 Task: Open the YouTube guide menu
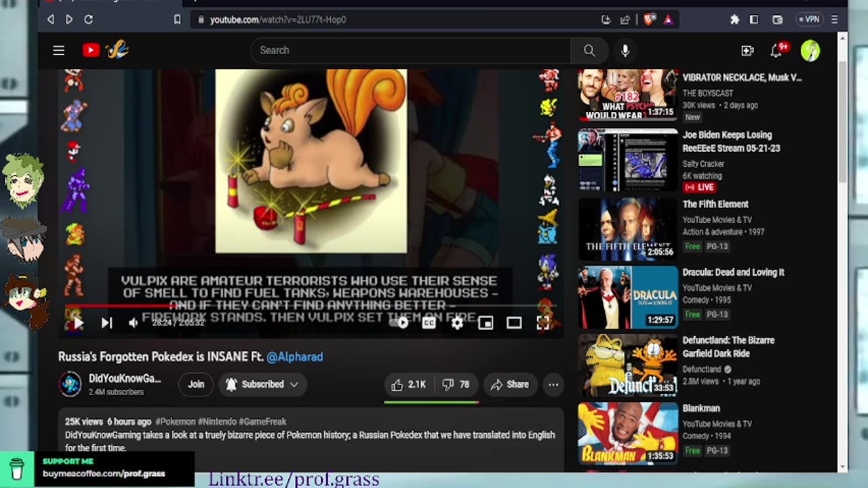(x=59, y=50)
